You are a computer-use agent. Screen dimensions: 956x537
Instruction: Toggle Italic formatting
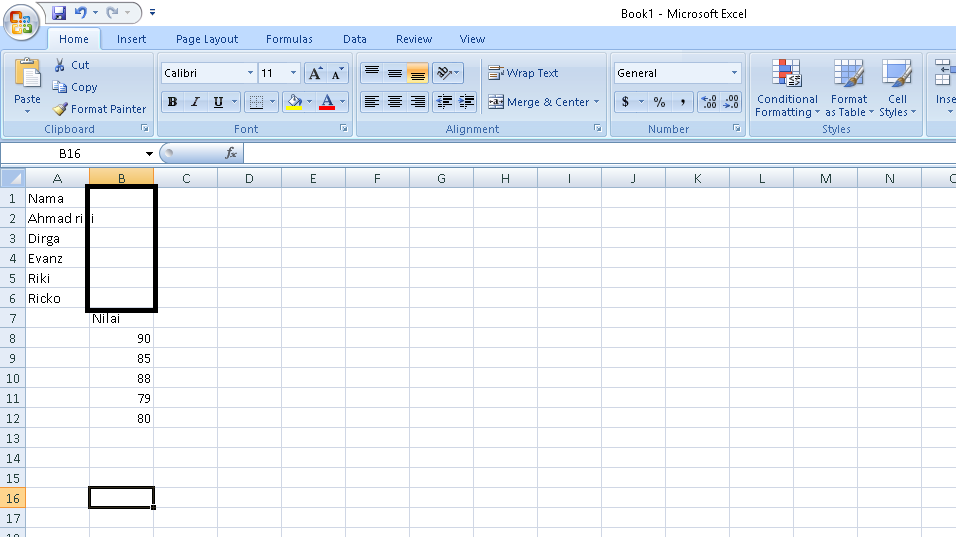[x=195, y=102]
